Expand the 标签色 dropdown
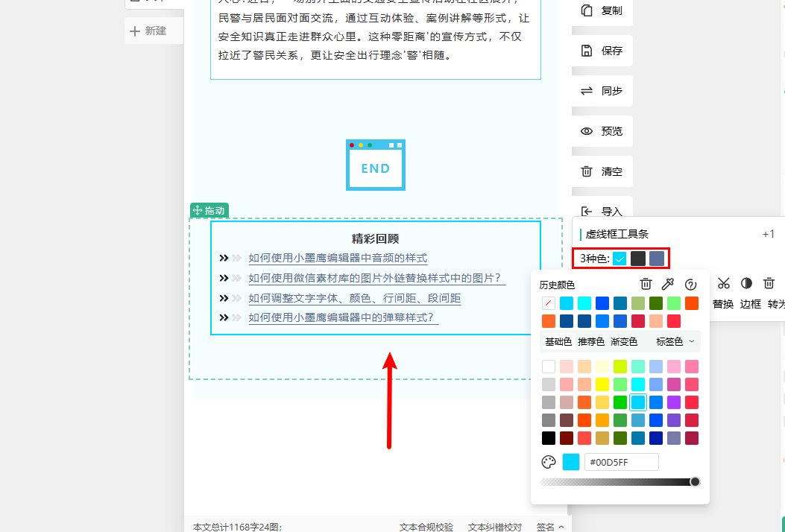Viewport: 785px width, 532px height. tap(675, 341)
